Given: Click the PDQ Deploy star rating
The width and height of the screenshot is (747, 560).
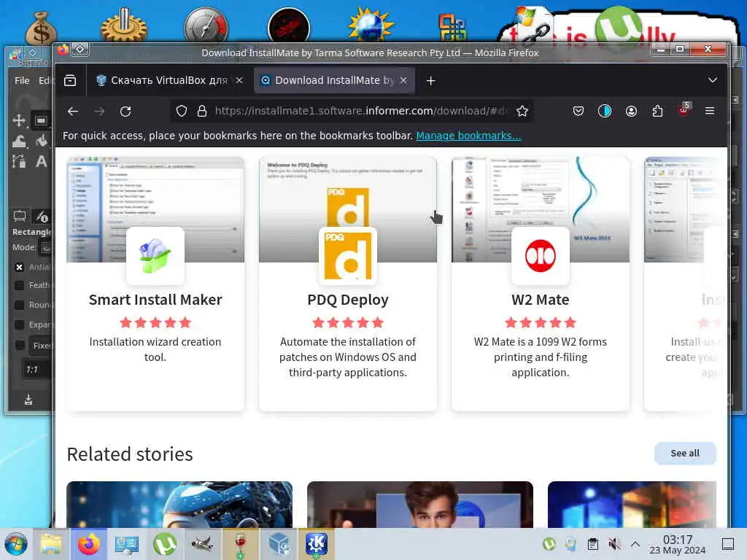Looking at the screenshot, I should (348, 323).
